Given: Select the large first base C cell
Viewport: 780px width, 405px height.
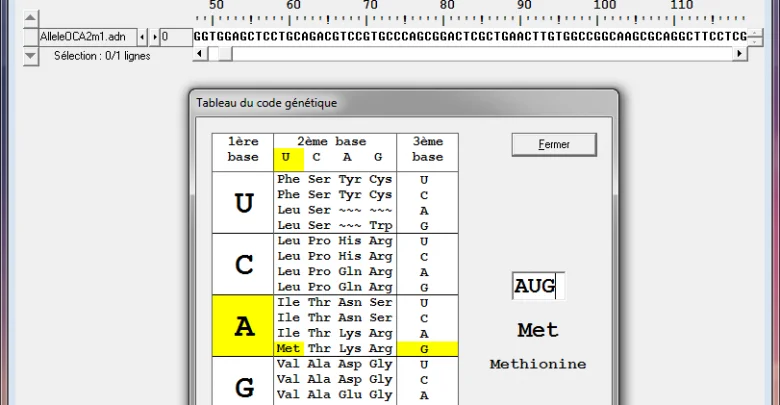Looking at the screenshot, I should tap(243, 264).
